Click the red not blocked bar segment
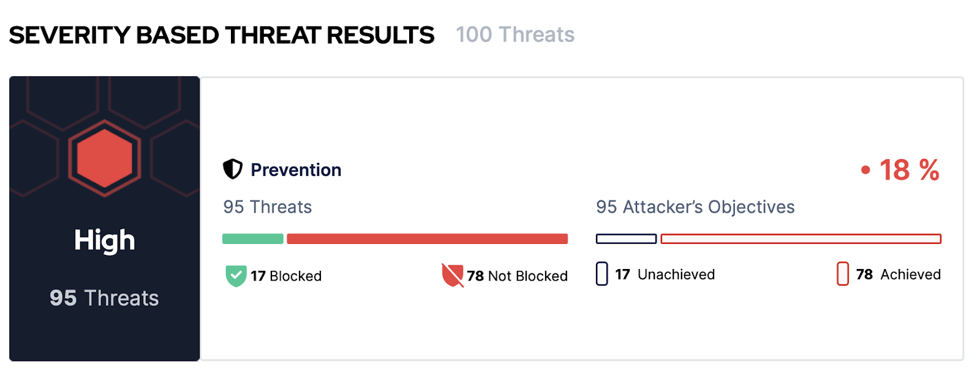980x375 pixels. (x=428, y=239)
